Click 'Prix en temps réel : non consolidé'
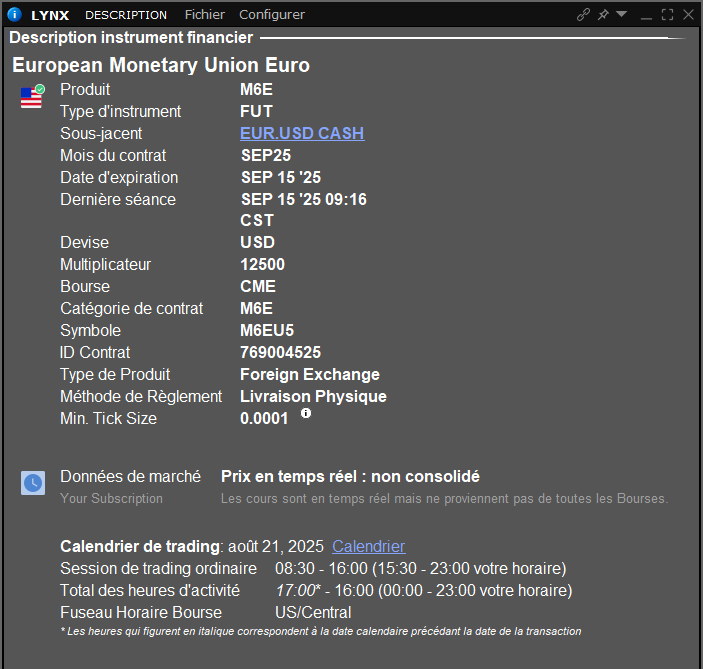Screen dimensions: 703x669 [x=350, y=477]
